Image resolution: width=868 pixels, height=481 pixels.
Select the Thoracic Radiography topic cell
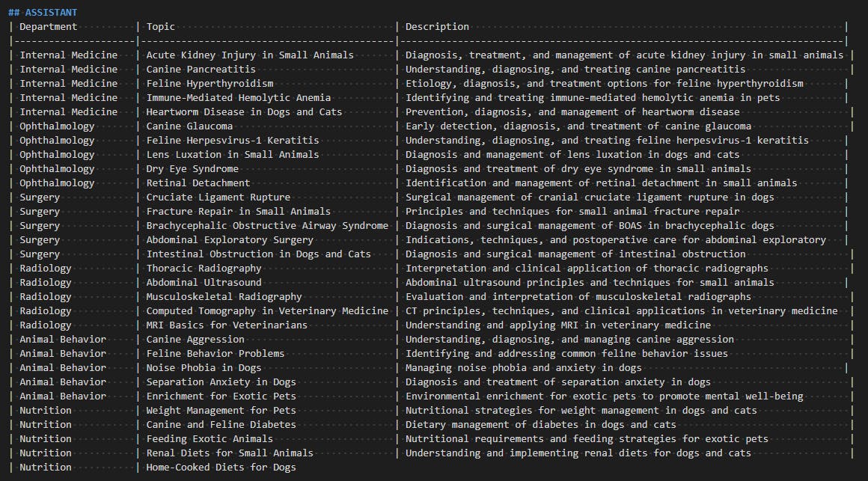click(204, 269)
